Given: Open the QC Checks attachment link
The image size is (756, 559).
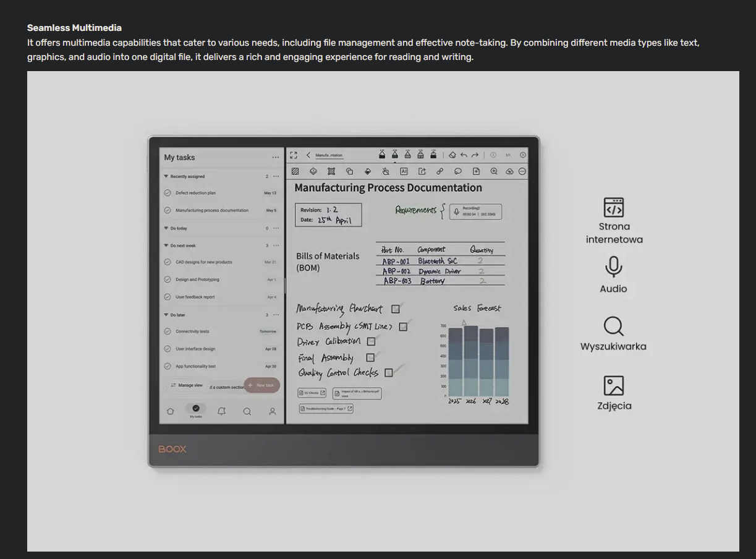Looking at the screenshot, I should tap(312, 393).
